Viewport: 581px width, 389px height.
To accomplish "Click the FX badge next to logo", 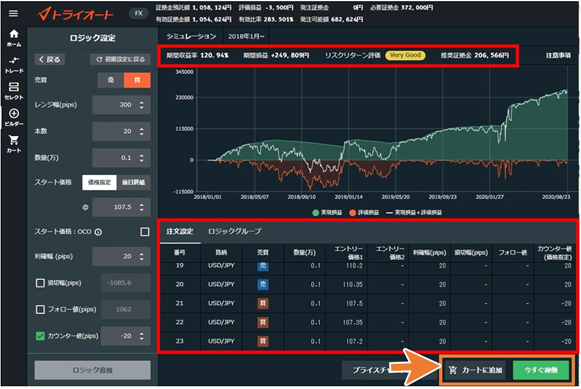I will 139,13.
